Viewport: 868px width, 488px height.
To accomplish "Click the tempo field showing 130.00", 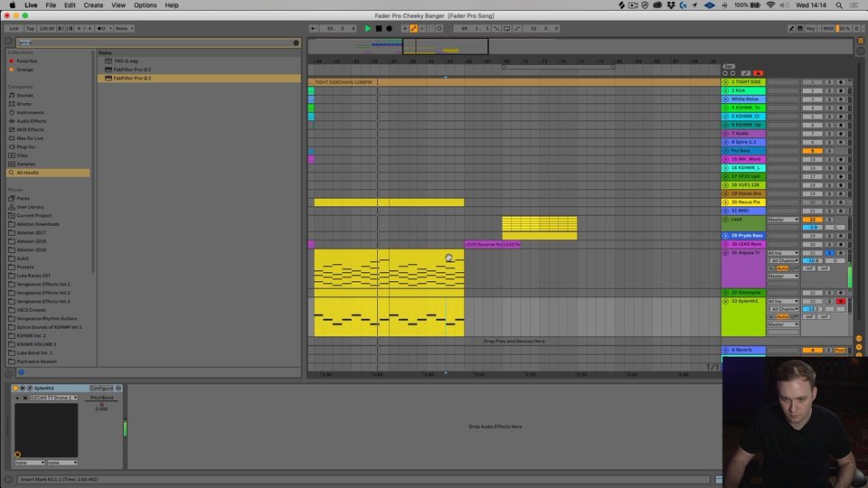I will point(46,28).
